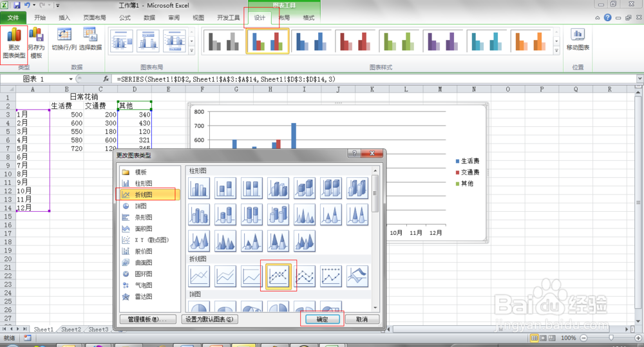Select Pie (饼图) in chart type list

click(140, 206)
